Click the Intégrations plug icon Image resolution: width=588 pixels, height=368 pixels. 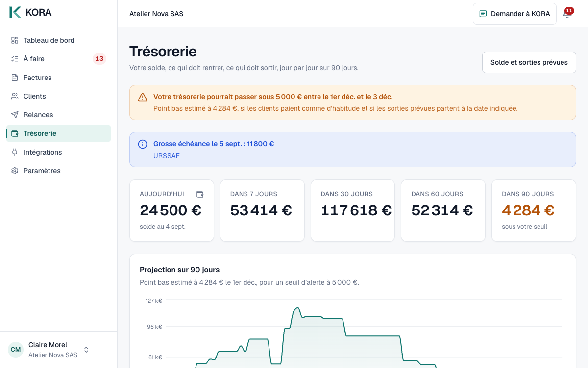point(15,152)
